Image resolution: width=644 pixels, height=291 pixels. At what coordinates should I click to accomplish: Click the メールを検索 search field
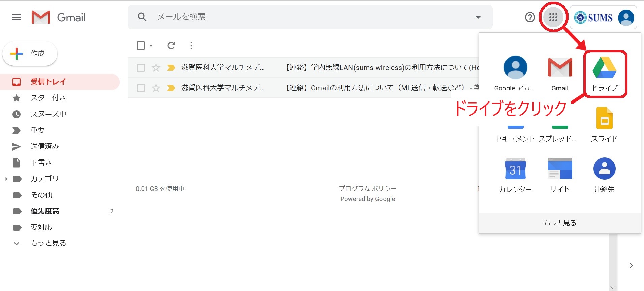(303, 17)
